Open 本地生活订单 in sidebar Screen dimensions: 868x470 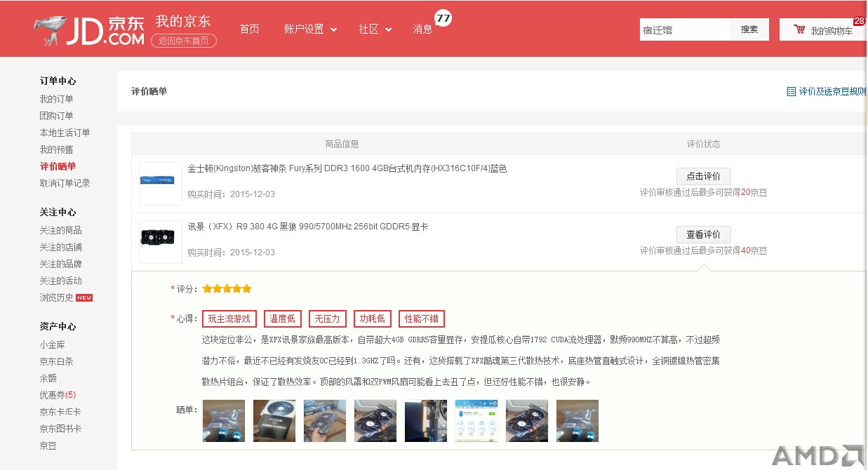coord(65,133)
